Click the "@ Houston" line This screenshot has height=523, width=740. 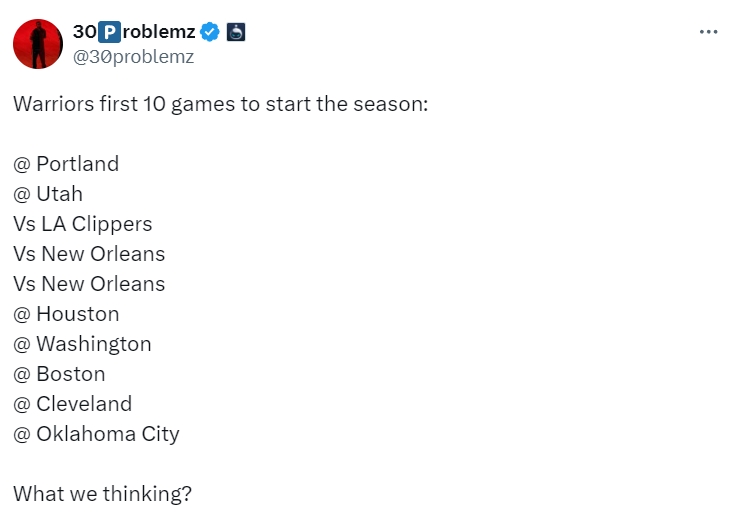(x=66, y=314)
